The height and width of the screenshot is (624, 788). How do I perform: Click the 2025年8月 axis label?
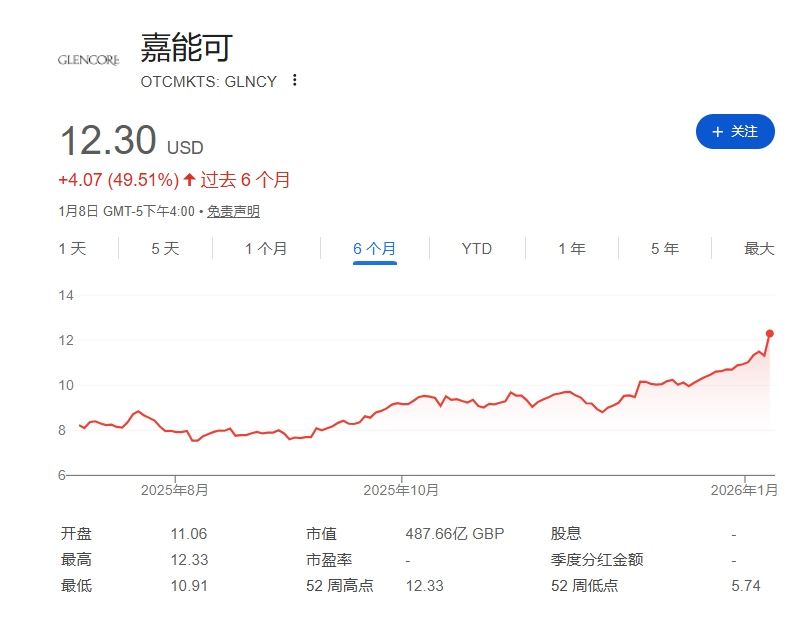click(174, 490)
